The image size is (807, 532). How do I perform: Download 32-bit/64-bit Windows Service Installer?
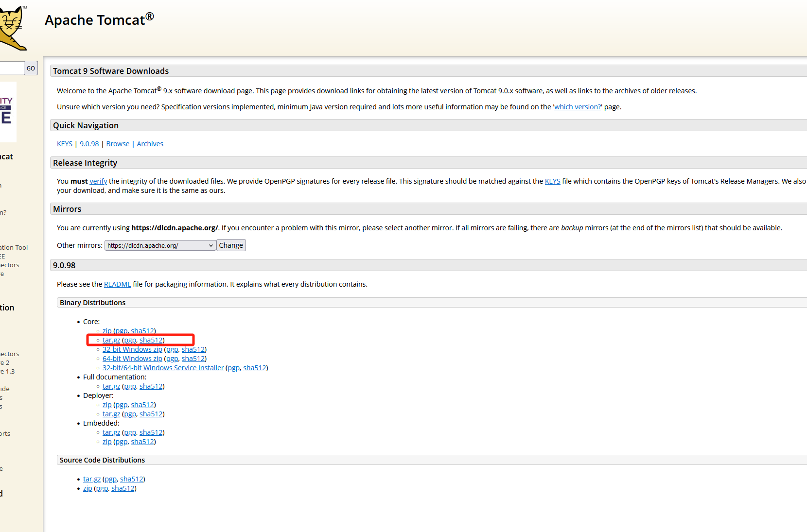click(163, 368)
